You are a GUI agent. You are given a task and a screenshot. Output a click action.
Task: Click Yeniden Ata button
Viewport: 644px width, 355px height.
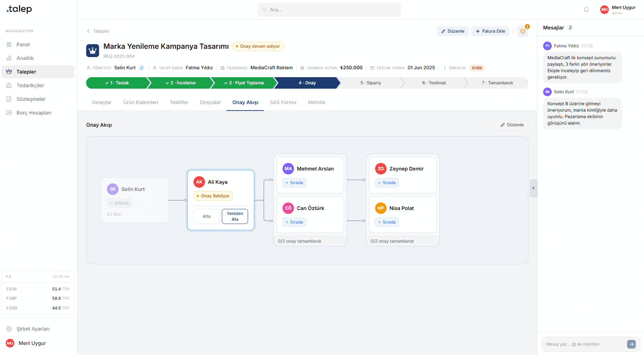click(x=235, y=216)
